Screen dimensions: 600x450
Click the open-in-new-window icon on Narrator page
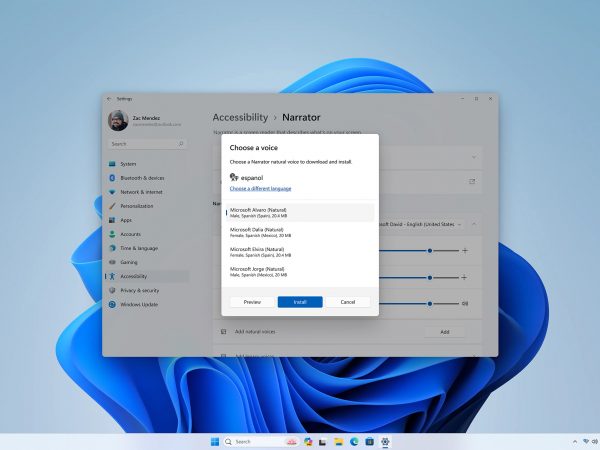[x=472, y=181]
